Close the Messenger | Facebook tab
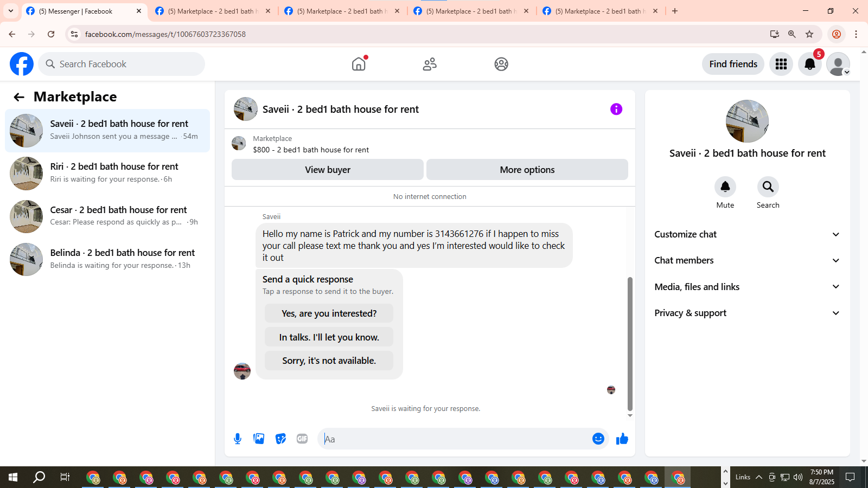 (139, 11)
